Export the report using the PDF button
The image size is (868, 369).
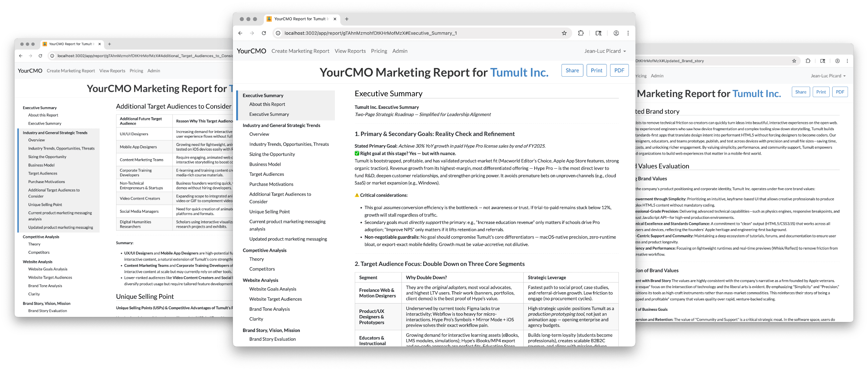pos(619,70)
